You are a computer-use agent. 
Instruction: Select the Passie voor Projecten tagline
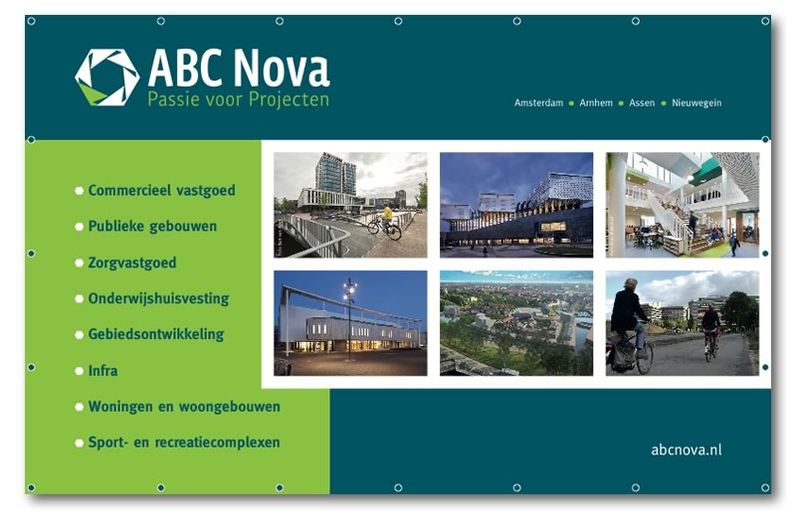pos(238,99)
